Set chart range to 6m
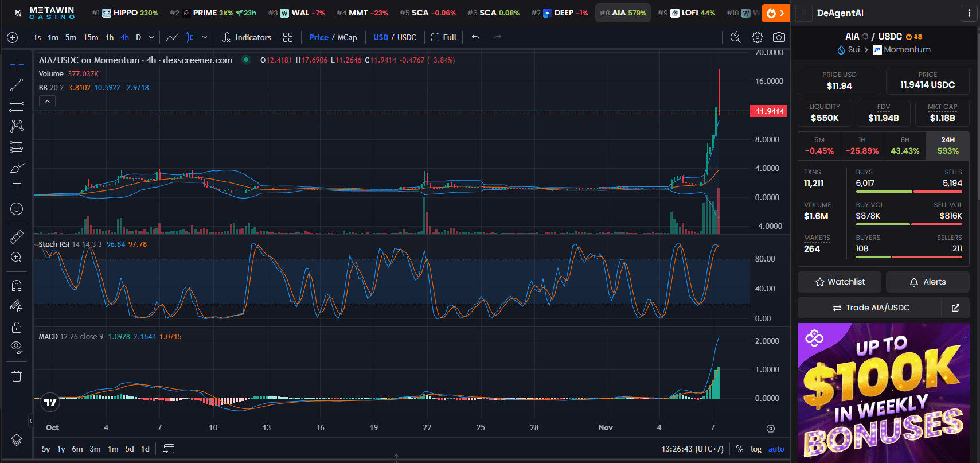980x463 pixels. (x=77, y=449)
